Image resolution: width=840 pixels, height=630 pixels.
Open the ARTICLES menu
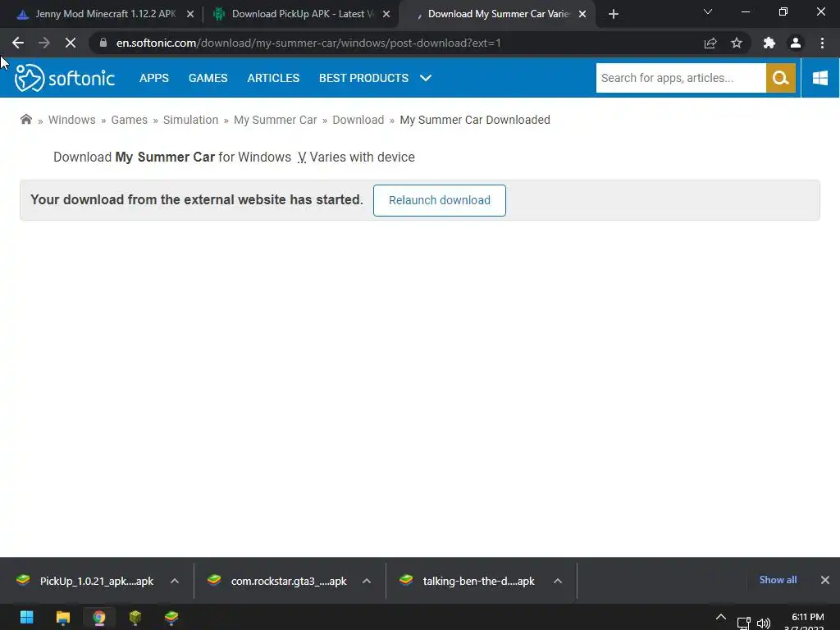[273, 78]
